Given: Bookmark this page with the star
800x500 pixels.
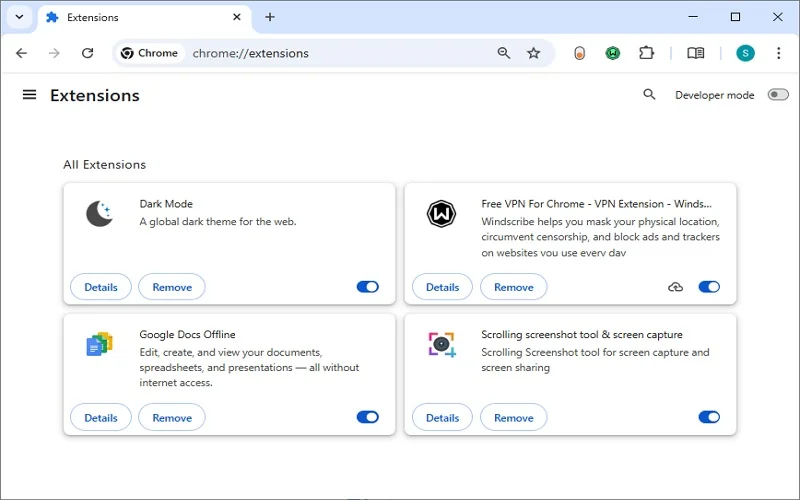Looking at the screenshot, I should (534, 53).
